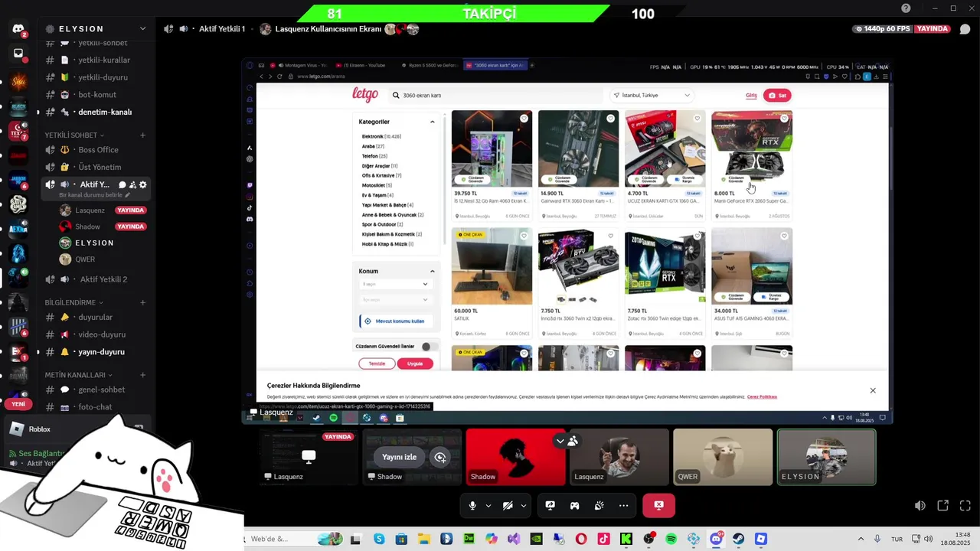Adjust stream volume speaker icon
Image resolution: width=980 pixels, height=551 pixels.
coord(920,506)
